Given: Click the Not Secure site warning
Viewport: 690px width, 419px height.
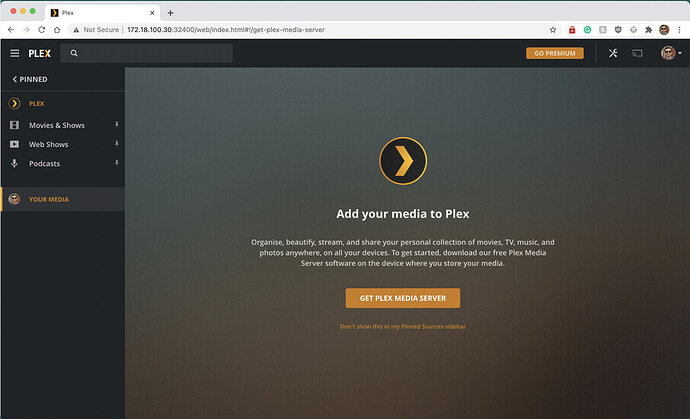Looking at the screenshot, I should coord(96,29).
